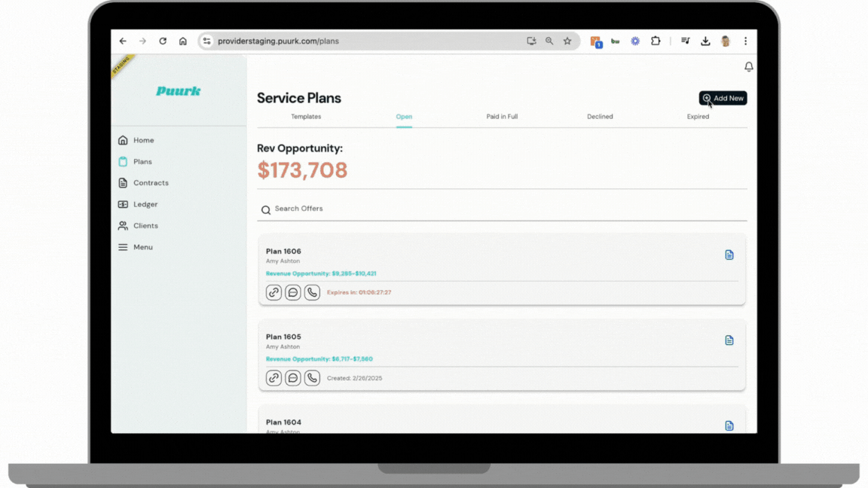Image resolution: width=868 pixels, height=488 pixels.
Task: Open the green bw extension
Action: 615,41
